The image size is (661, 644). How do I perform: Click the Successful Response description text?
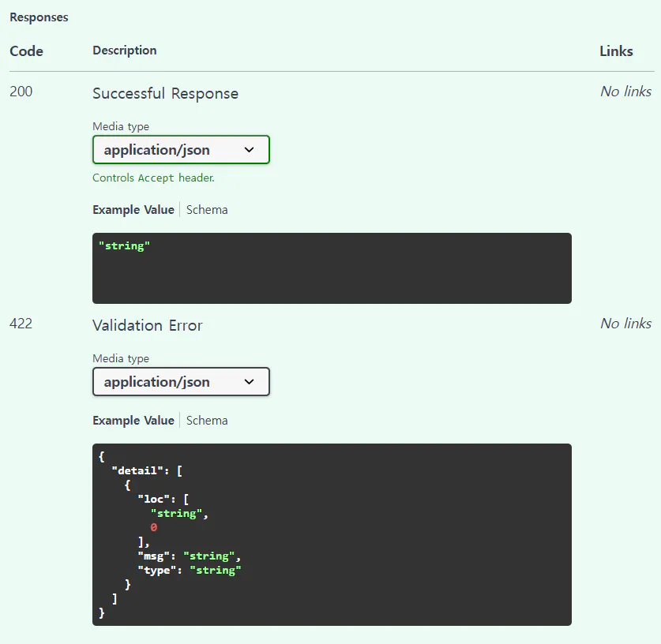tap(165, 93)
